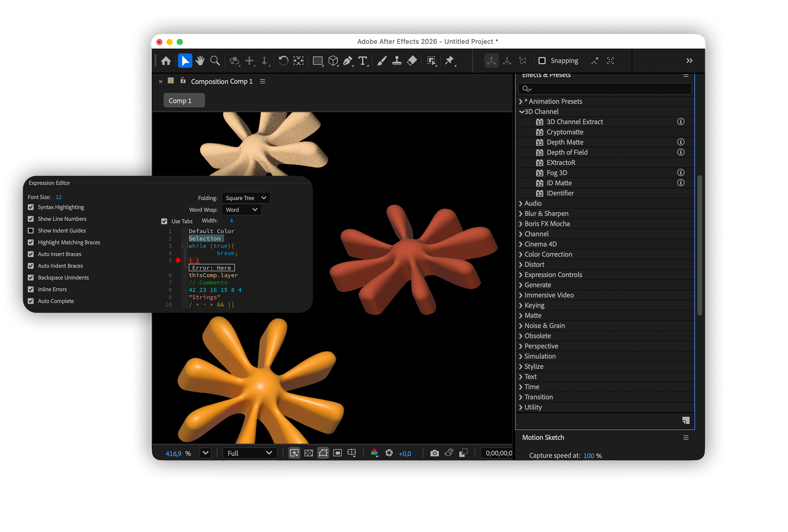Expand the Color Correction category
Image resolution: width=788 pixels, height=532 pixels.
521,254
